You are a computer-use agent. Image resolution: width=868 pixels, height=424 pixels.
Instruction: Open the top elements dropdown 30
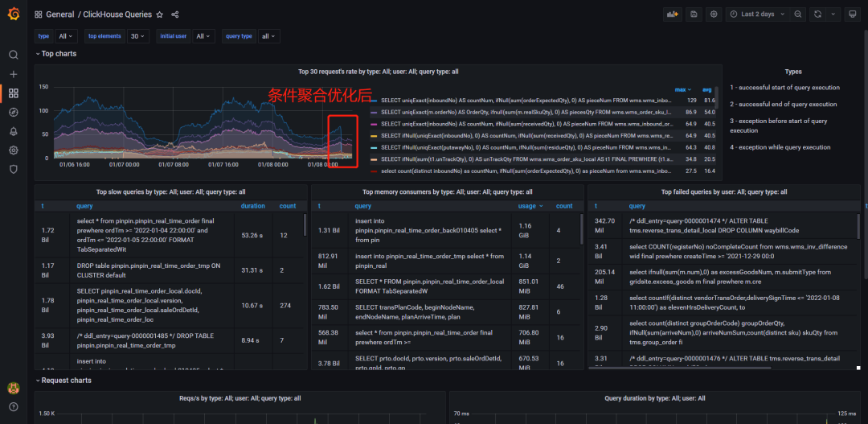137,36
